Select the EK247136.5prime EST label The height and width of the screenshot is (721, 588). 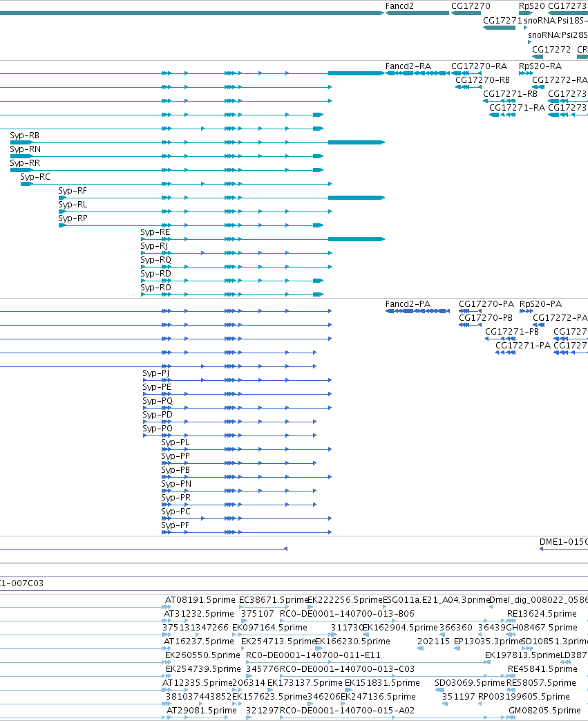[x=378, y=697]
